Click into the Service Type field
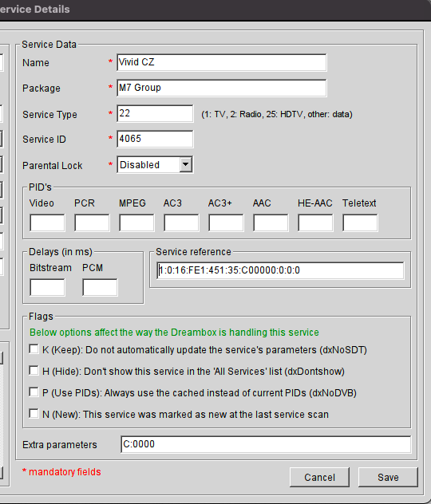The width and height of the screenshot is (431, 504). pyautogui.click(x=155, y=113)
